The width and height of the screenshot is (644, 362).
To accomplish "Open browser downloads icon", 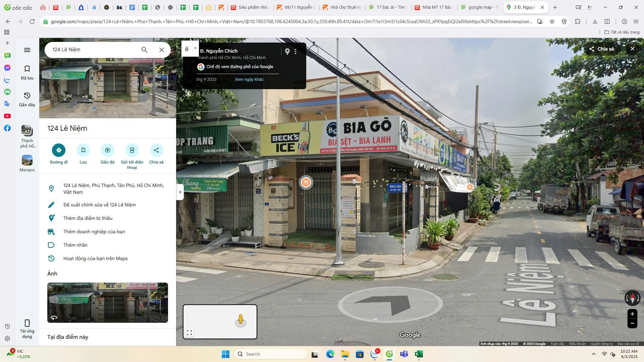I will (595, 21).
